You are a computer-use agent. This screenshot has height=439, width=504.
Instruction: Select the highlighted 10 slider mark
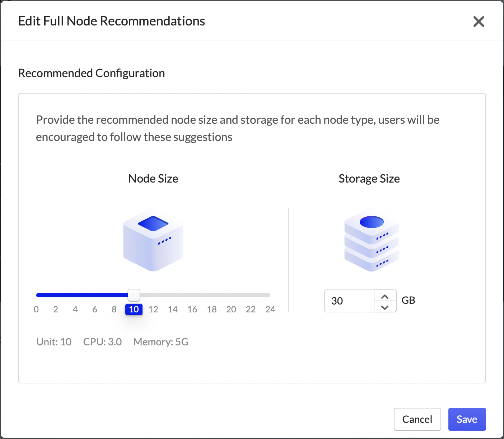pos(134,309)
